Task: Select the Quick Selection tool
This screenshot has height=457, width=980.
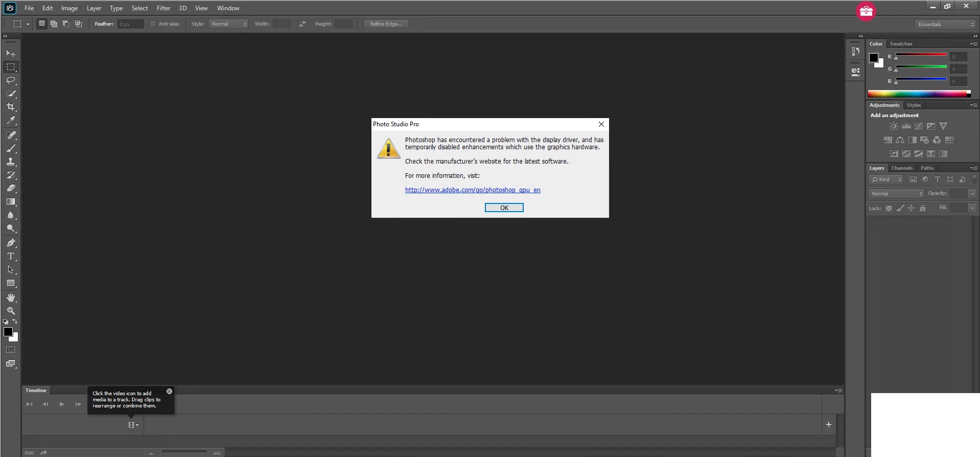Action: [11, 94]
